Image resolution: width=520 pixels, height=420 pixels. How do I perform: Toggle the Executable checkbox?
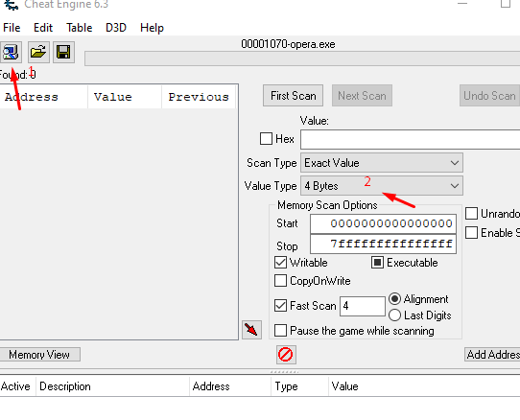click(x=377, y=263)
